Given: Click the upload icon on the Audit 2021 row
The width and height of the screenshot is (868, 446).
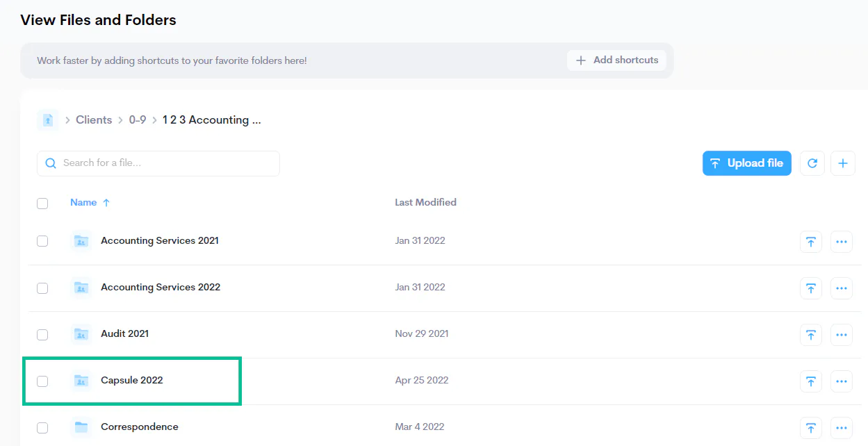Looking at the screenshot, I should point(810,334).
